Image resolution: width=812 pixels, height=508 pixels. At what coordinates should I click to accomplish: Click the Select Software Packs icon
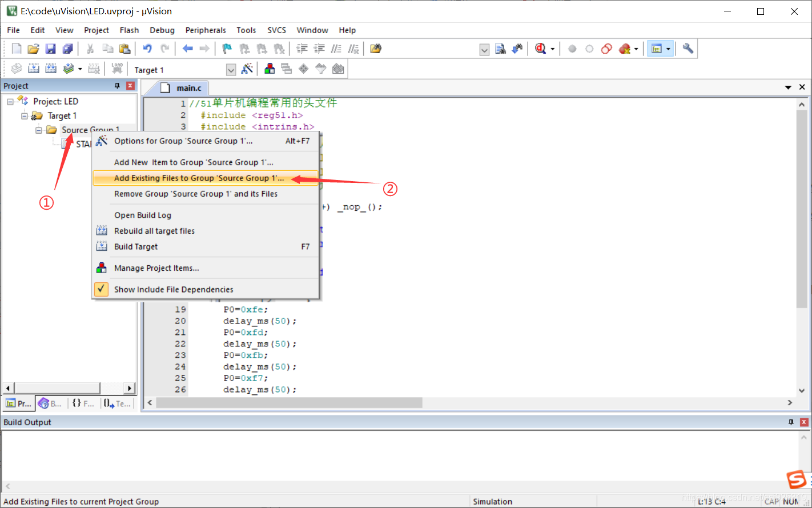coord(321,69)
